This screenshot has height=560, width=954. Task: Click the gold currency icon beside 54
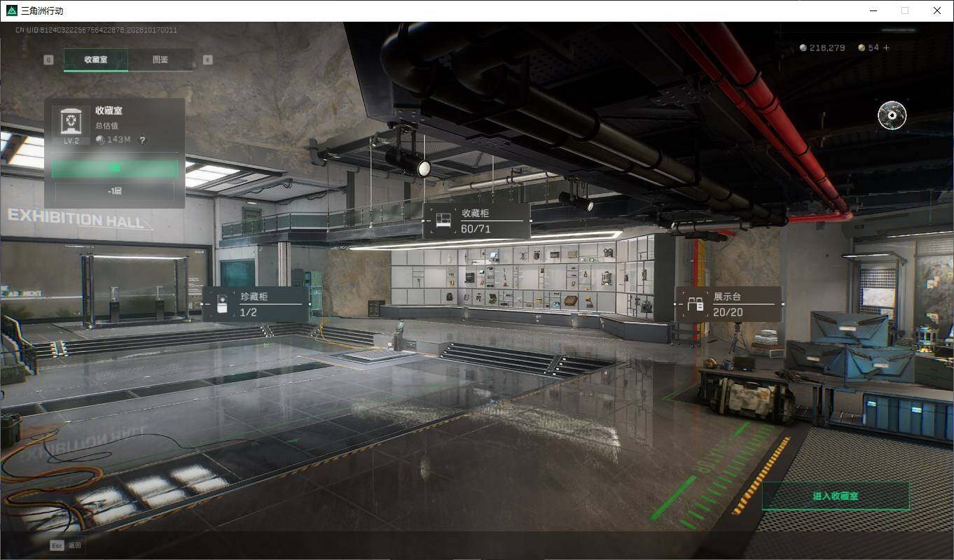(x=862, y=48)
